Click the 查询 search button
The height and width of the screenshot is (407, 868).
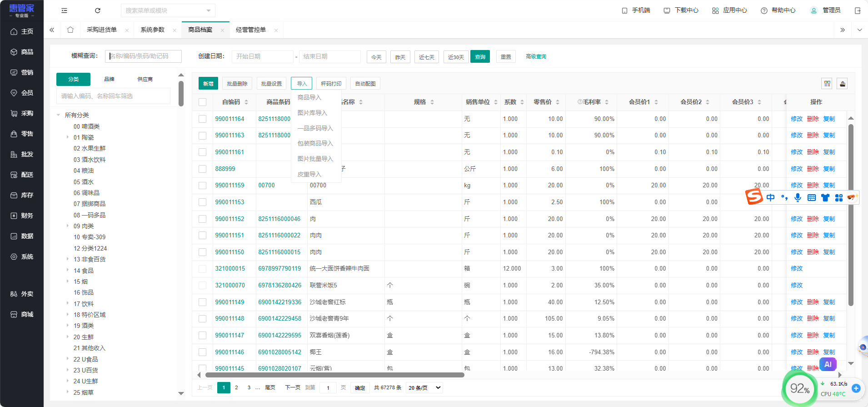pos(480,57)
